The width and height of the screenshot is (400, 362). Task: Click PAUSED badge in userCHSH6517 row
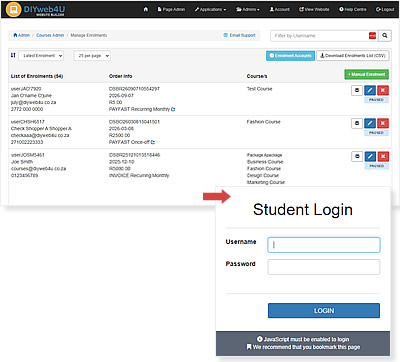click(376, 133)
